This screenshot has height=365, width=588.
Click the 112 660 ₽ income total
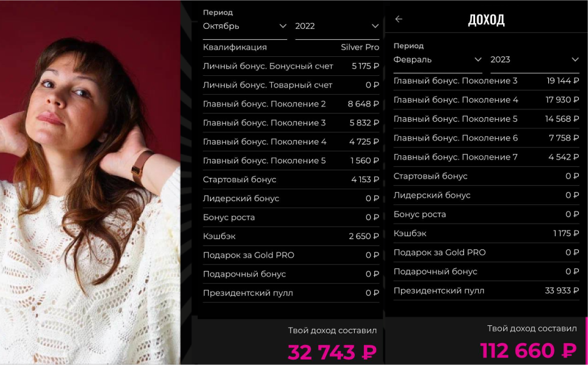point(528,350)
